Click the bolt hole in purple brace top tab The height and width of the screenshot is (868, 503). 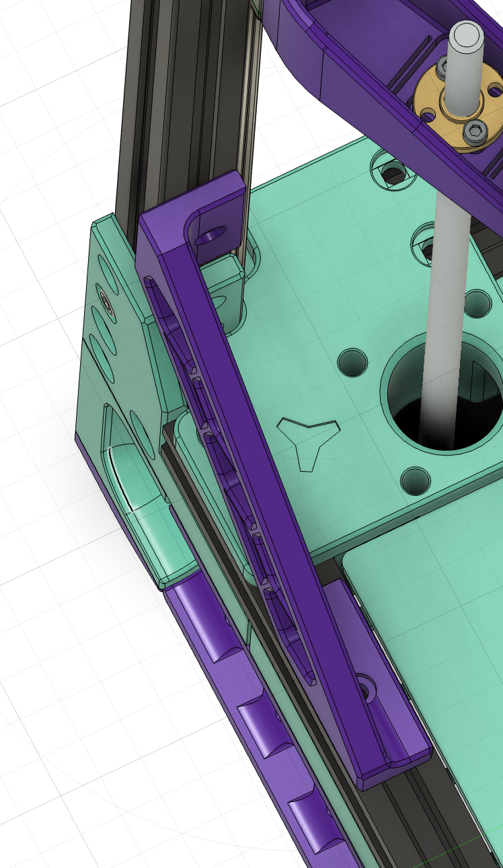[x=212, y=236]
